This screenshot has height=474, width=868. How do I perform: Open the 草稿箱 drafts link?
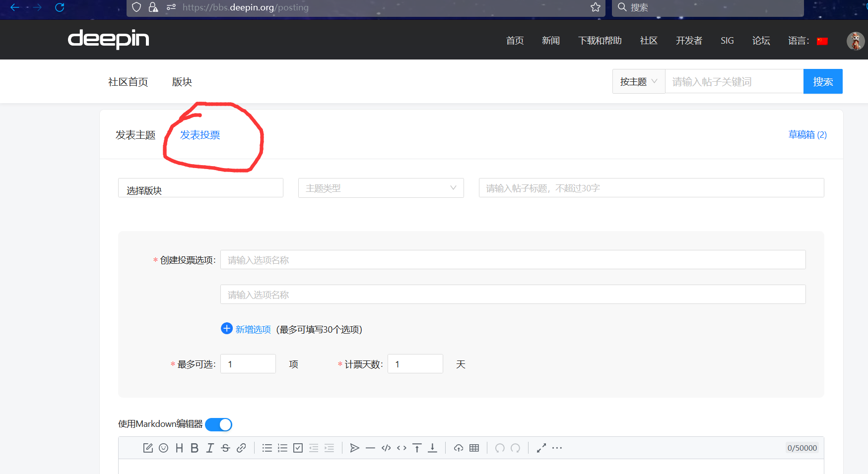pyautogui.click(x=807, y=134)
